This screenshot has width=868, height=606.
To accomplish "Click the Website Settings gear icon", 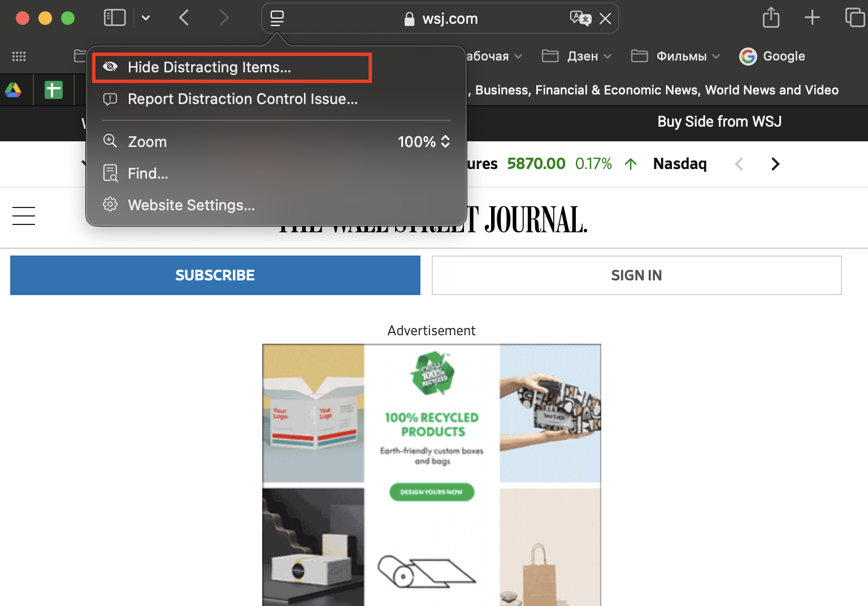I will click(x=110, y=205).
